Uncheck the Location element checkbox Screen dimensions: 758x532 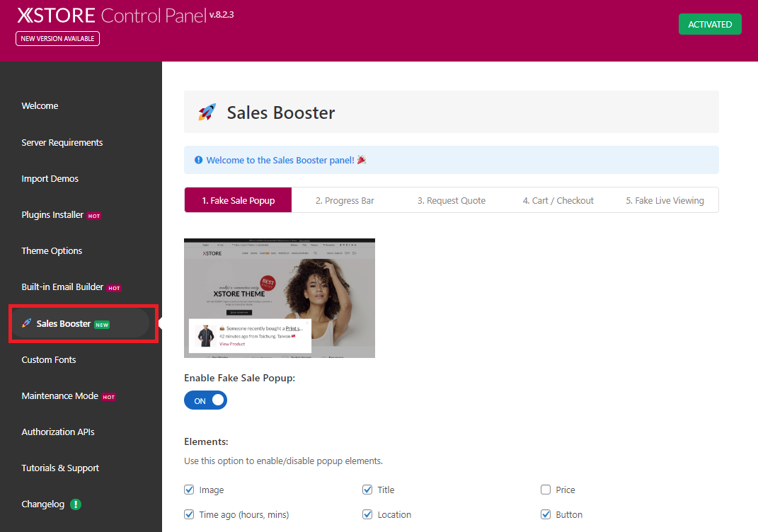(367, 514)
